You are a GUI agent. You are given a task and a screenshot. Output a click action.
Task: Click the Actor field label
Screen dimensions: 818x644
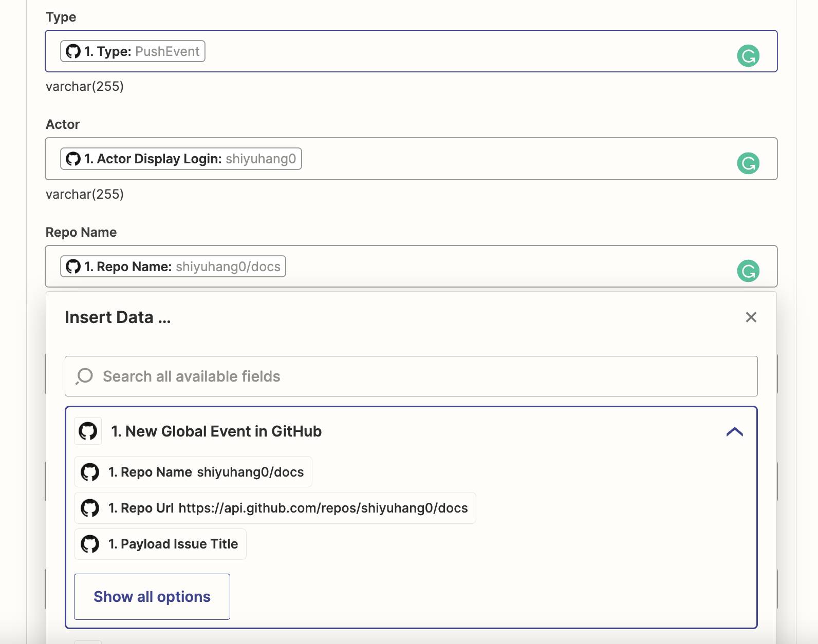point(63,124)
